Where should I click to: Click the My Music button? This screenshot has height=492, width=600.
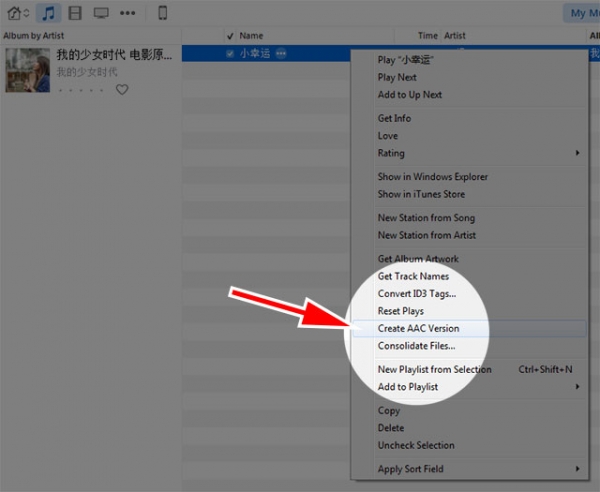580,13
